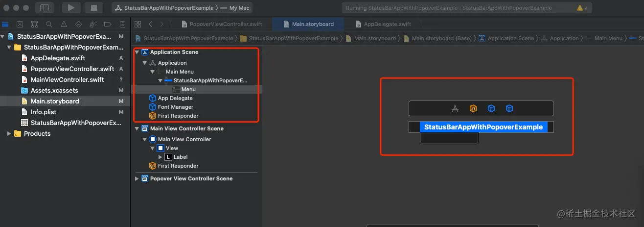Open the Debug navigator
Image resolution: width=644 pixels, height=227 pixels.
93,24
